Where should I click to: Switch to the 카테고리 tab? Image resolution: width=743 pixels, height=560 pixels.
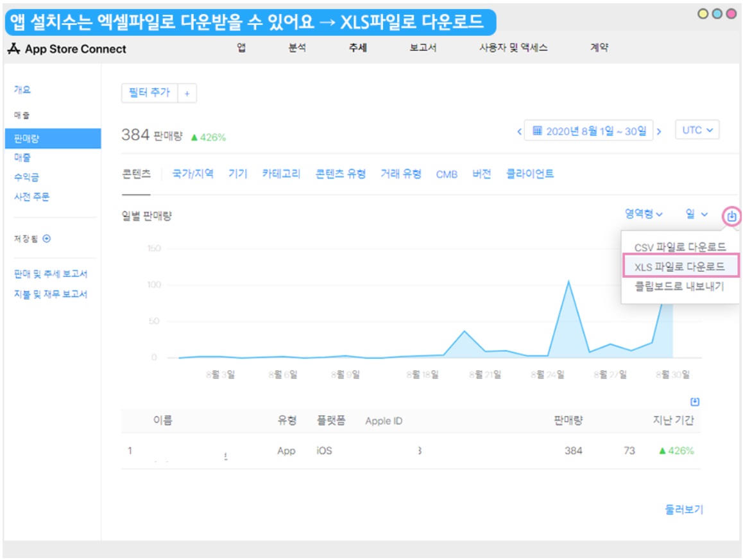pos(281,174)
